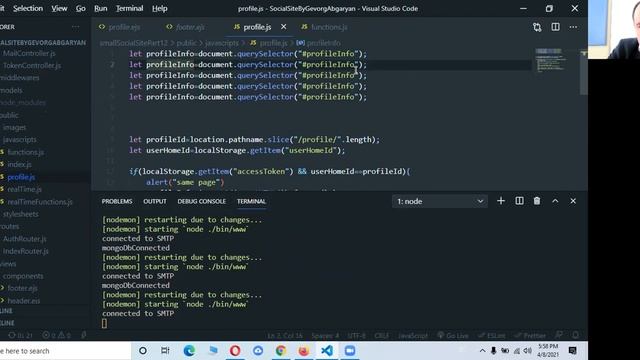Open the Go menu

tap(81, 8)
